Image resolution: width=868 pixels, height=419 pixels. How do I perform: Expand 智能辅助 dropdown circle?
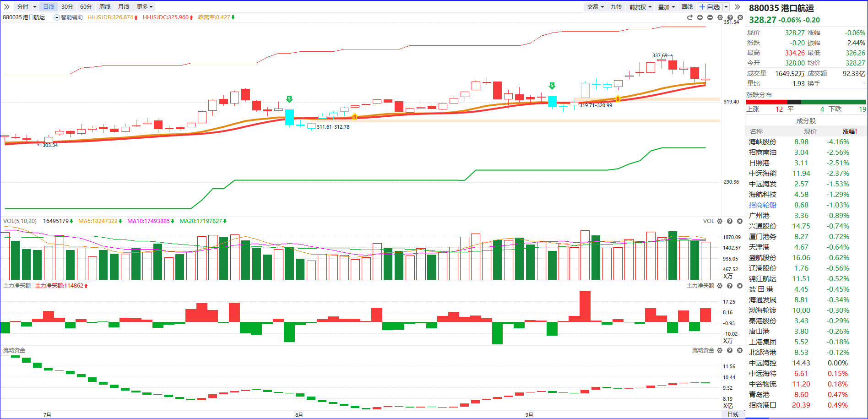tap(57, 17)
